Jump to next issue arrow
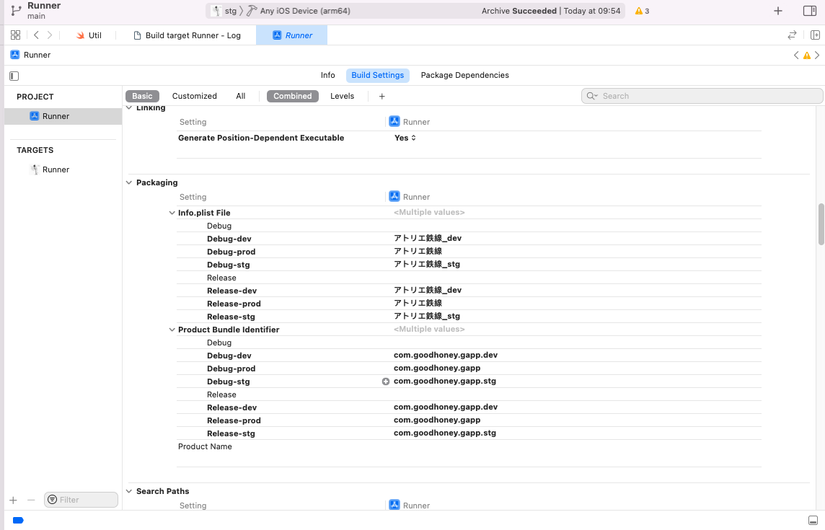 [817, 55]
